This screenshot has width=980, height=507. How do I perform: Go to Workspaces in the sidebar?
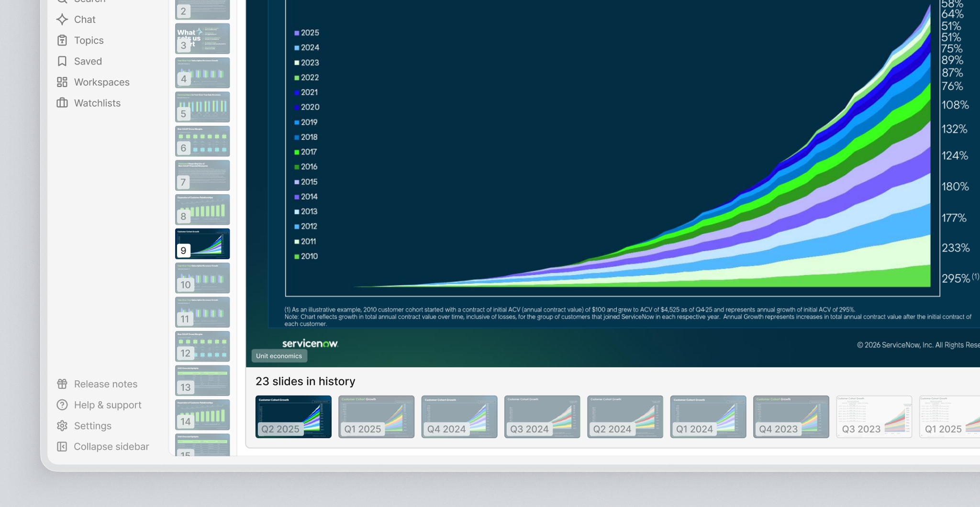102,82
